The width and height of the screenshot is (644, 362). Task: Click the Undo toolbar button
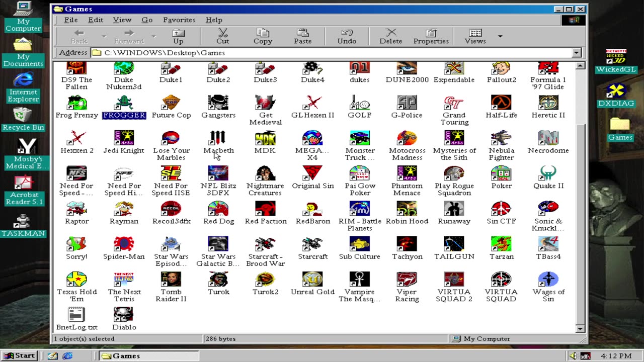pyautogui.click(x=347, y=36)
